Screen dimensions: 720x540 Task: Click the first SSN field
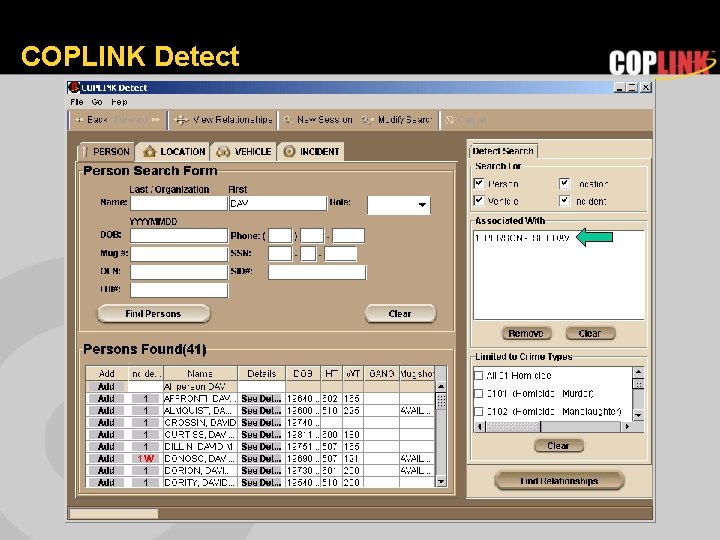[x=280, y=253]
